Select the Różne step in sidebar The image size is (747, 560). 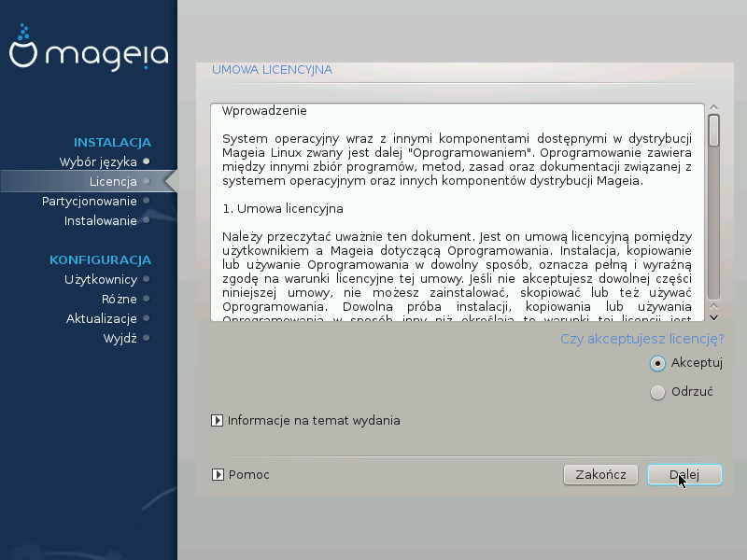120,299
